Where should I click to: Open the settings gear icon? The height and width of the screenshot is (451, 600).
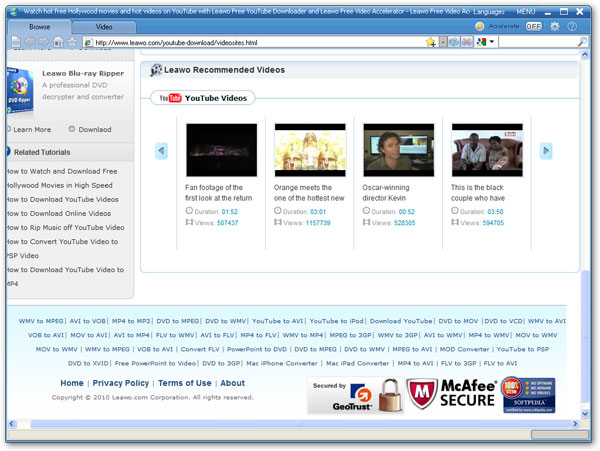[554, 26]
